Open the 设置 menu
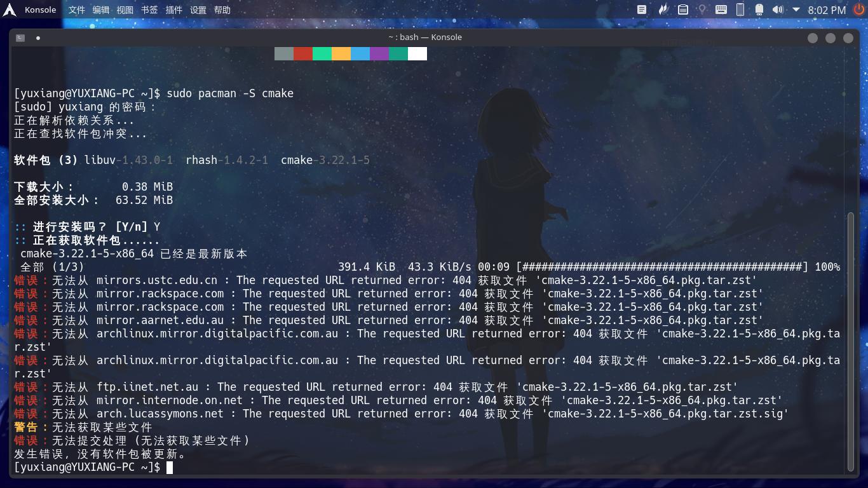The width and height of the screenshot is (868, 488). (198, 10)
